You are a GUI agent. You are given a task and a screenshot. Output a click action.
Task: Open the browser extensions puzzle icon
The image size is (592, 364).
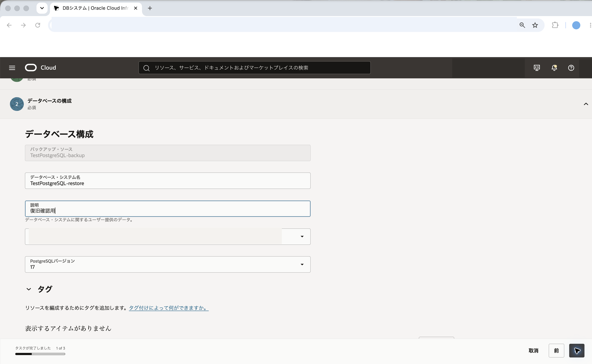555,25
